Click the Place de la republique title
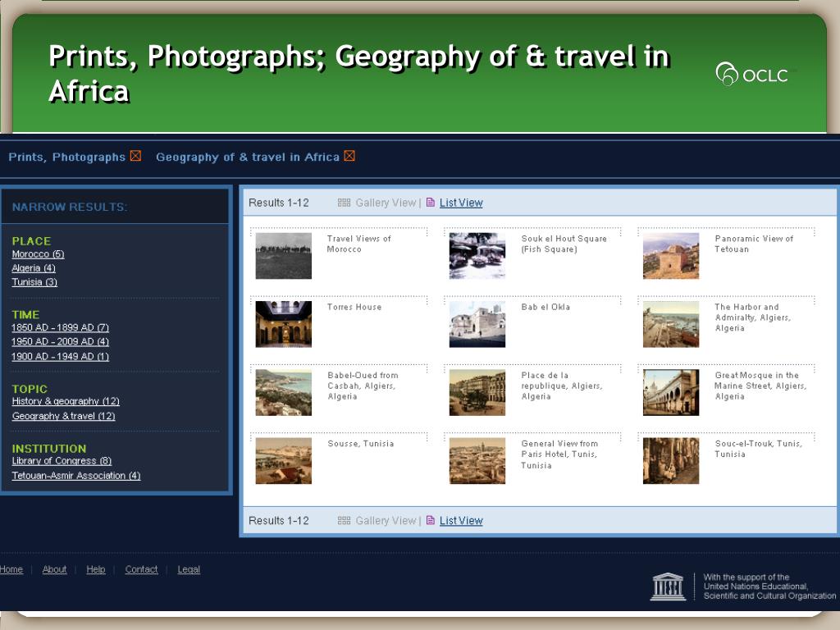The height and width of the screenshot is (630, 840). (x=561, y=386)
